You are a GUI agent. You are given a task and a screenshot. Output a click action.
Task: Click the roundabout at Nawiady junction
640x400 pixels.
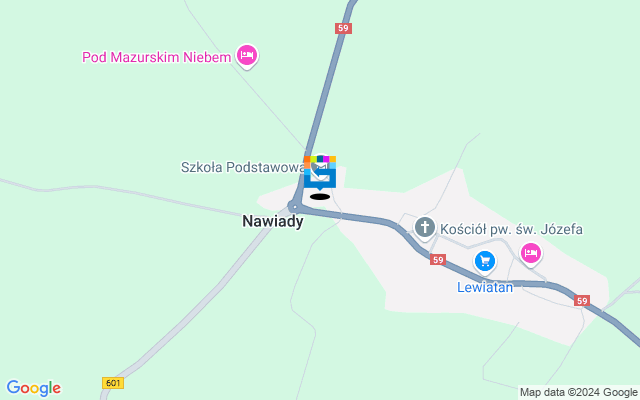(x=294, y=207)
